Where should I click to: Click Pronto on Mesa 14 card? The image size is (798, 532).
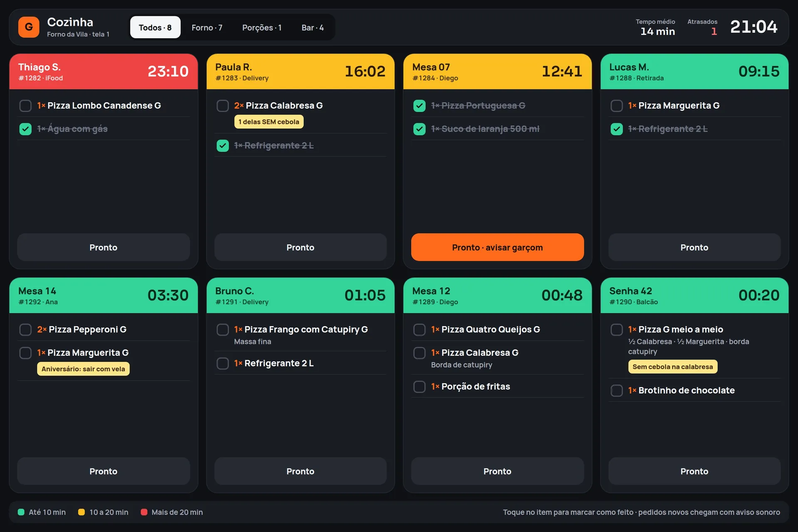click(x=103, y=471)
